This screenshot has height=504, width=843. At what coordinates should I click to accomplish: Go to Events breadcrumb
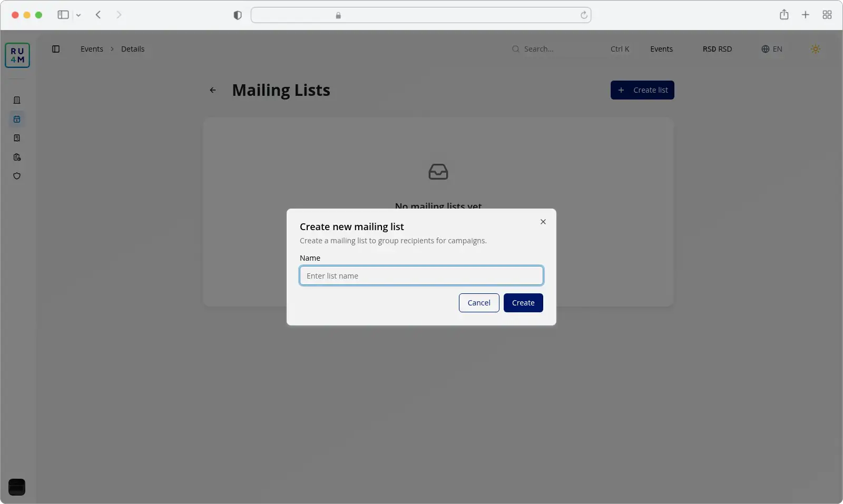click(x=92, y=49)
